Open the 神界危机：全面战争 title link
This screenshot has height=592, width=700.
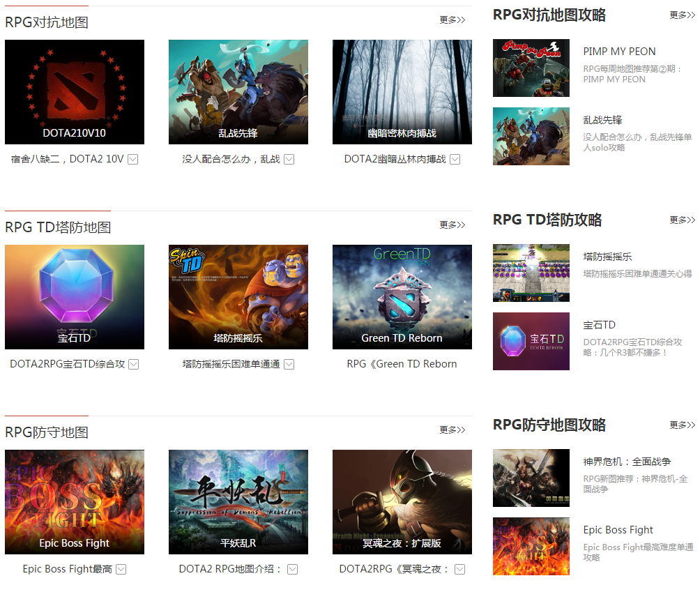[627, 462]
